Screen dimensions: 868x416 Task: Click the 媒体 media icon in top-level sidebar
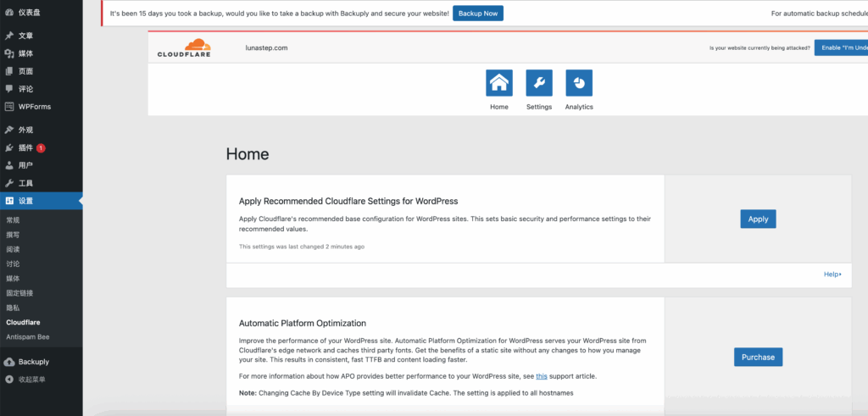(8, 53)
